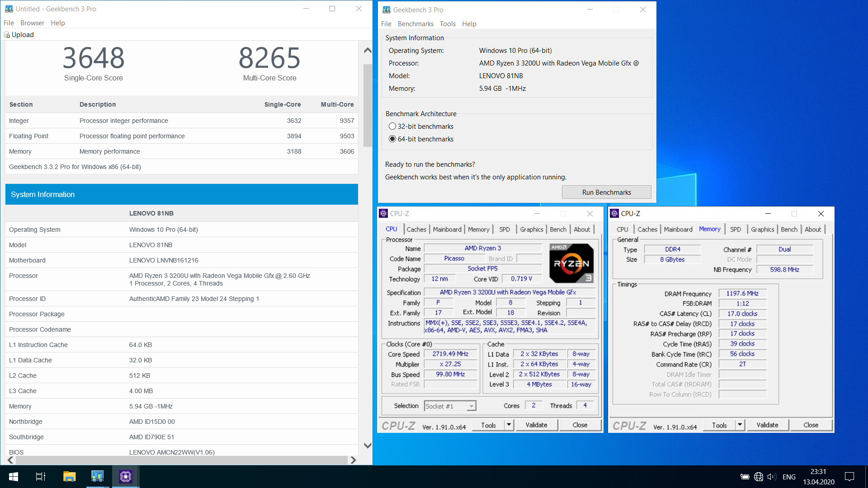The height and width of the screenshot is (488, 868).
Task: Switch to About tab in right CPU-Z
Action: pyautogui.click(x=813, y=230)
